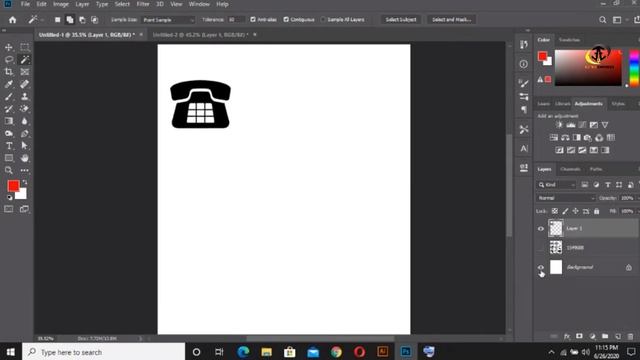
Task: Select the Move tool
Action: (9, 47)
